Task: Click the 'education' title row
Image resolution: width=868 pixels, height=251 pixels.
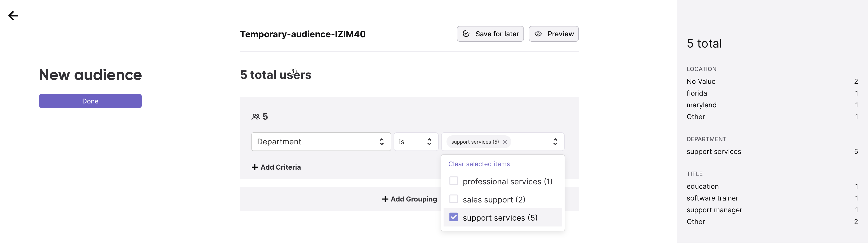Action: click(772, 186)
